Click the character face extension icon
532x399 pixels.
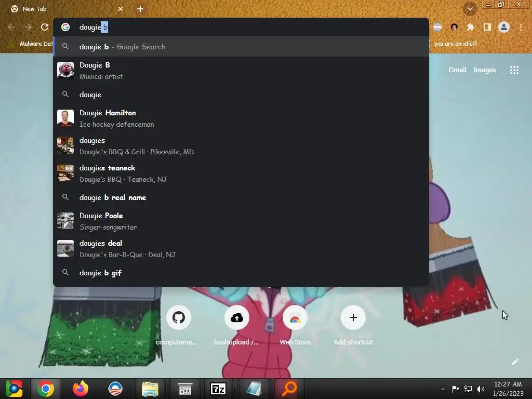click(x=454, y=27)
